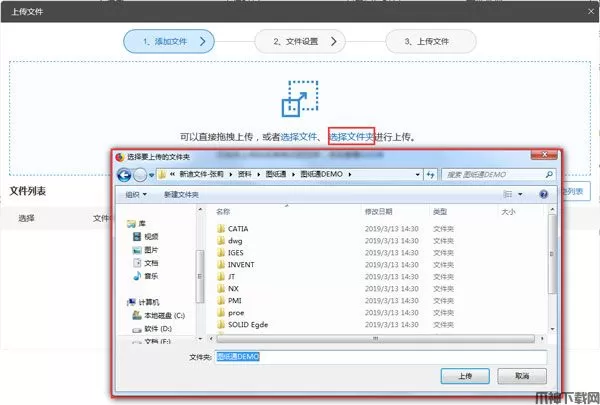Click the 取消 button
600x405 pixels.
(522, 376)
